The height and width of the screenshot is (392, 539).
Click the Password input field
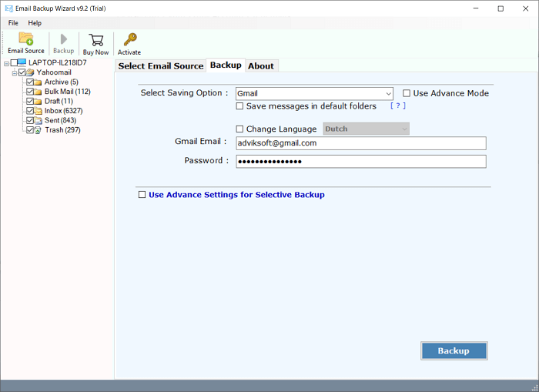point(361,162)
